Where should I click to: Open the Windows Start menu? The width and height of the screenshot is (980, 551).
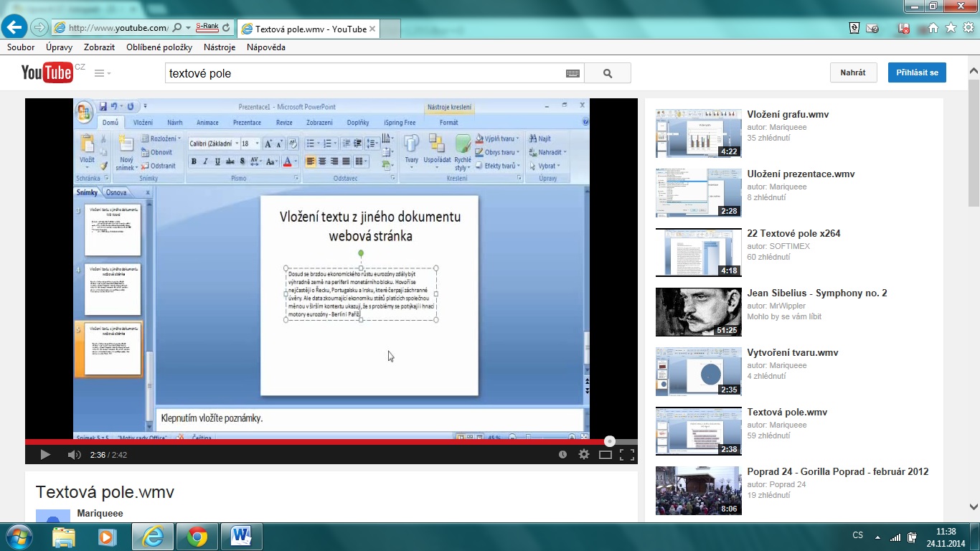[18, 537]
